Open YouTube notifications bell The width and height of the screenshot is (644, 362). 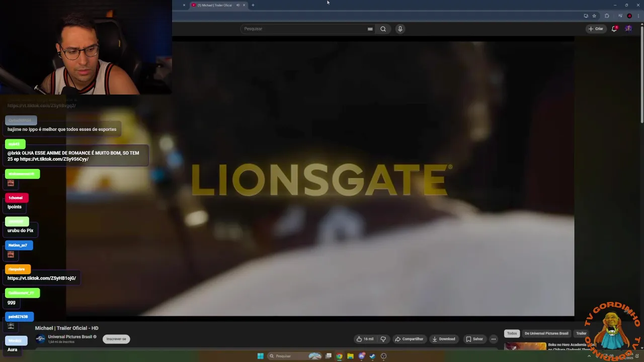[614, 29]
